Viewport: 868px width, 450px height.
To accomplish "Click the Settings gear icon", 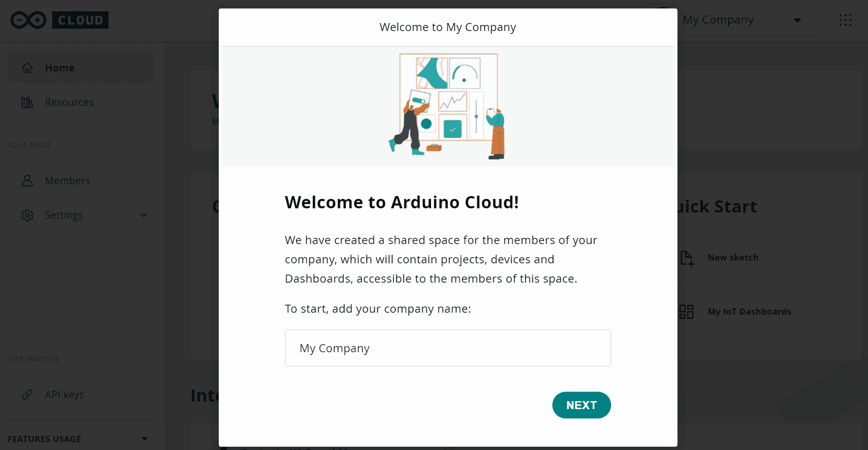I will [x=27, y=215].
